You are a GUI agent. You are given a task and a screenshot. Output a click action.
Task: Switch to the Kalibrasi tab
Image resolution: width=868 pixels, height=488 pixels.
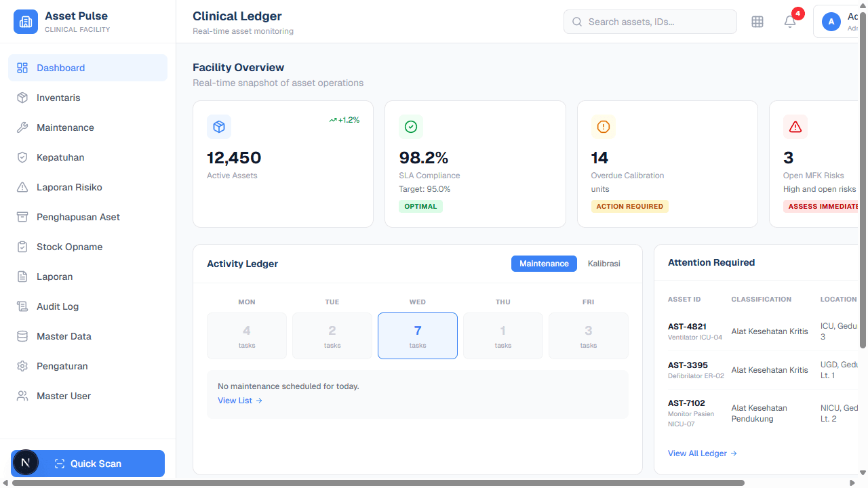pos(604,264)
